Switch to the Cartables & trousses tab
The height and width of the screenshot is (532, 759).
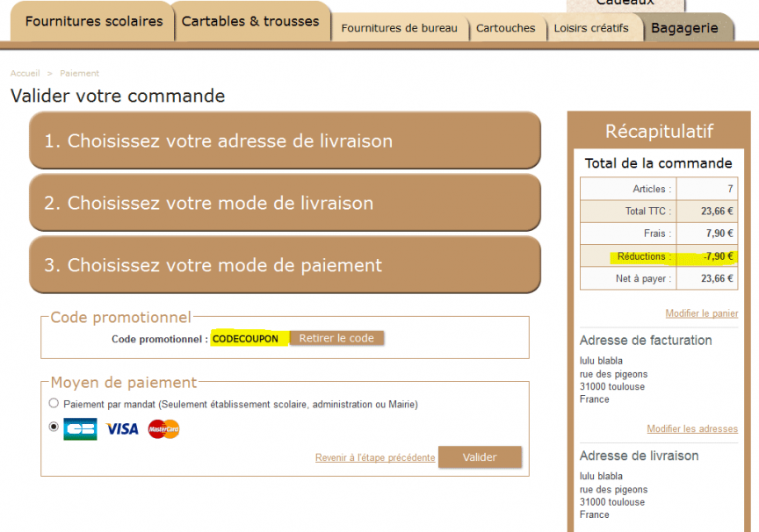pyautogui.click(x=252, y=20)
